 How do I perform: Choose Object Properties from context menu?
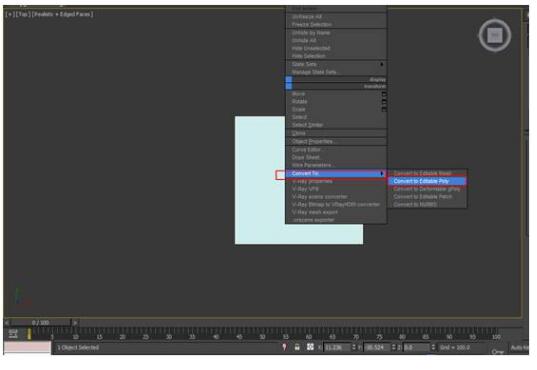[336, 141]
